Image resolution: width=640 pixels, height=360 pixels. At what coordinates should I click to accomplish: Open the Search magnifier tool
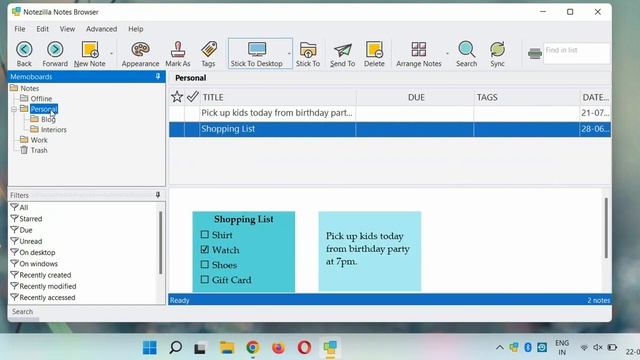click(x=467, y=54)
